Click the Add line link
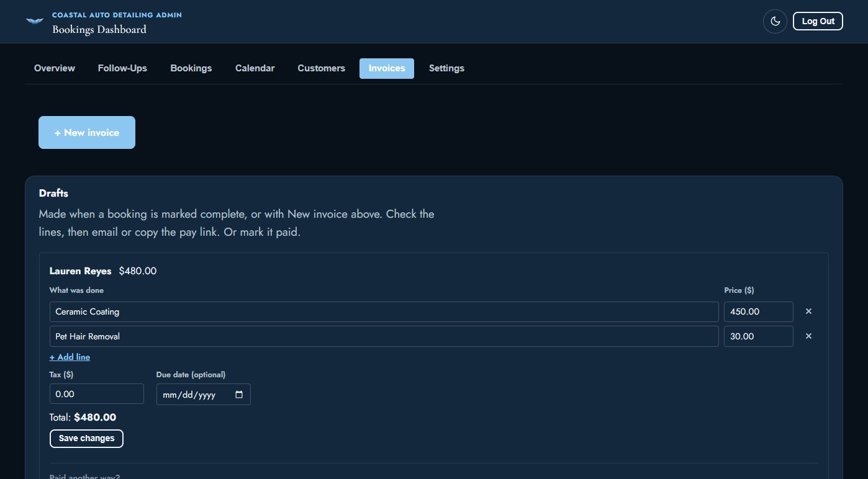This screenshot has width=868, height=479. pyautogui.click(x=70, y=357)
